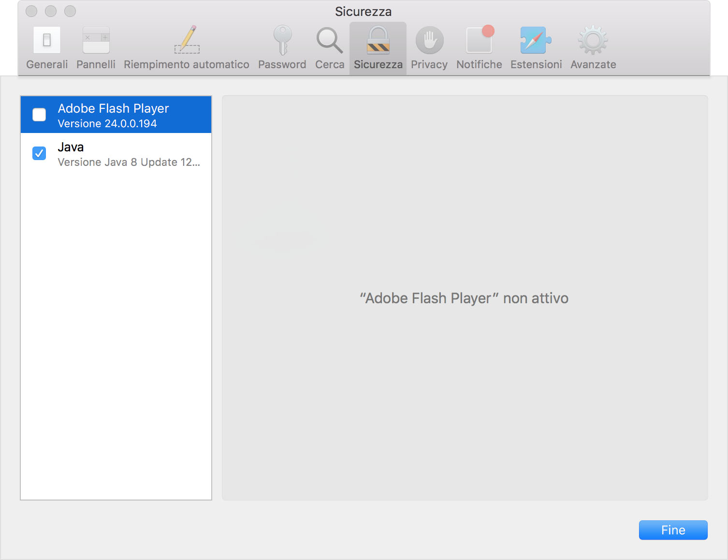Open the Privacy hand icon
The image size is (728, 560).
[x=429, y=40]
